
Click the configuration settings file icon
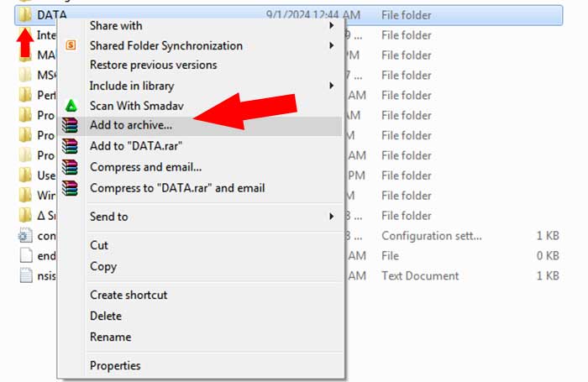[x=25, y=236]
